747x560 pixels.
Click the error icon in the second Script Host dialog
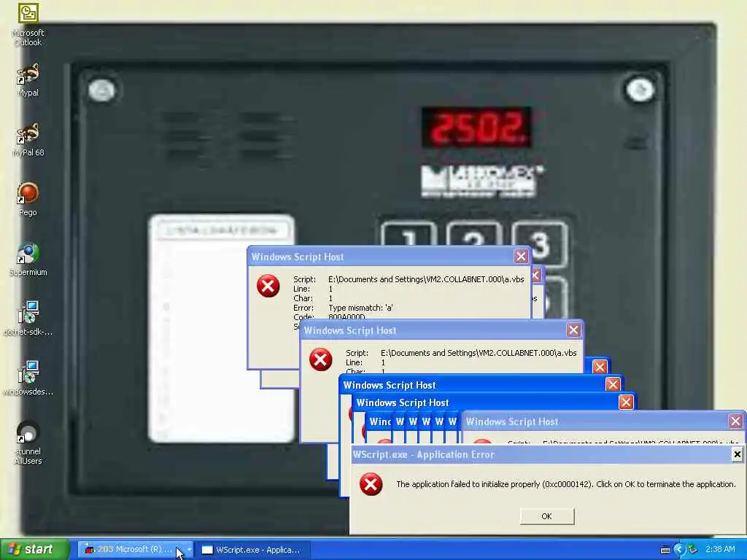pyautogui.click(x=321, y=359)
